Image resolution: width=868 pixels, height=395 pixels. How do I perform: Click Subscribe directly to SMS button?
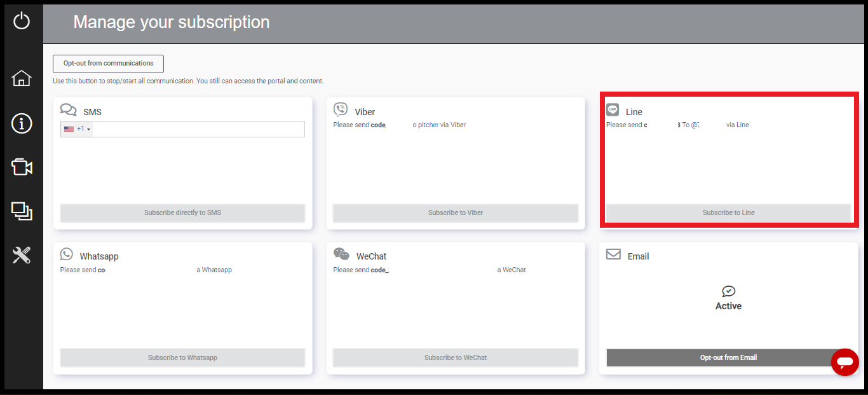pos(182,212)
